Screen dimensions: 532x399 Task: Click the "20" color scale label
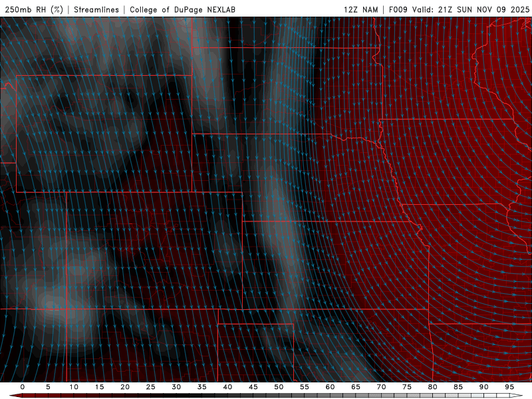click(125, 387)
